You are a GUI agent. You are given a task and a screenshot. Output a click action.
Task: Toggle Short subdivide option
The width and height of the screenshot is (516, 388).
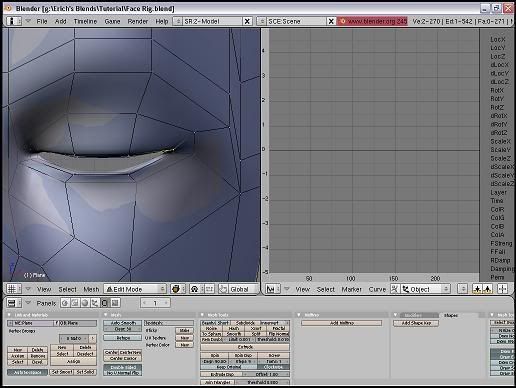(x=223, y=323)
